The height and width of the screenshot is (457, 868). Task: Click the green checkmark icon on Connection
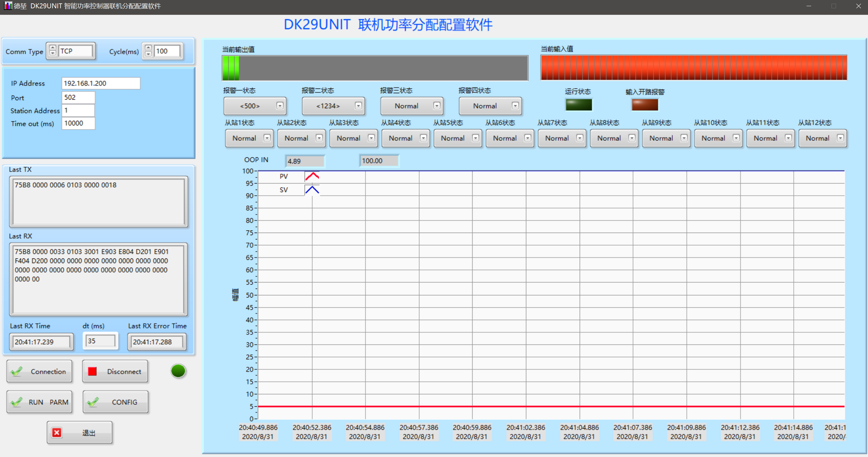tap(17, 371)
